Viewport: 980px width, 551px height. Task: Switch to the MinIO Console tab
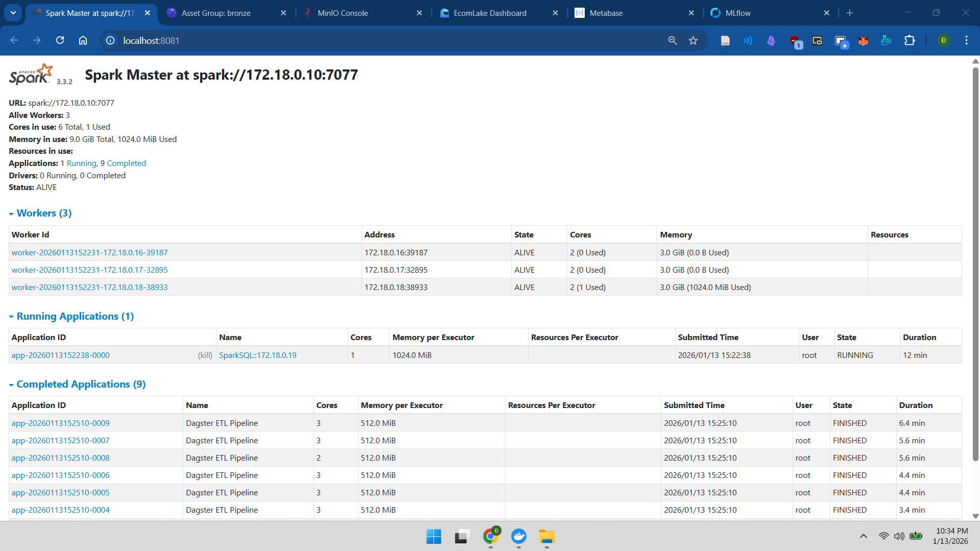click(x=343, y=13)
